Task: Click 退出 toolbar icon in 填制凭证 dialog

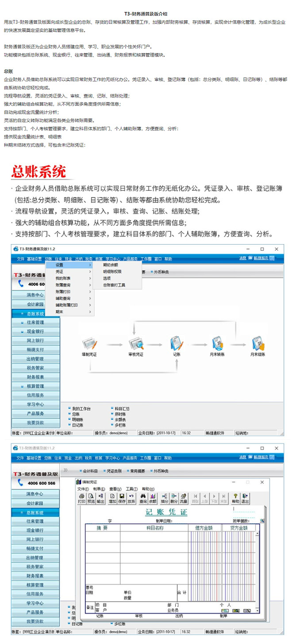Action: pyautogui.click(x=245, y=498)
